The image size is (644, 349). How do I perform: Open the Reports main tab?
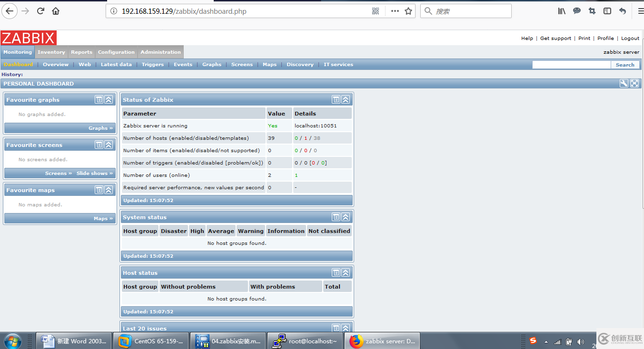pyautogui.click(x=82, y=52)
